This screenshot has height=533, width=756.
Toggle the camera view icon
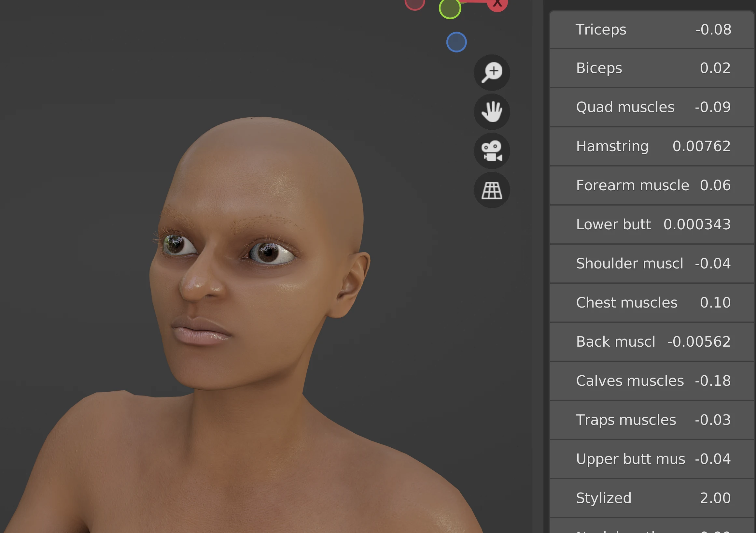pyautogui.click(x=492, y=151)
